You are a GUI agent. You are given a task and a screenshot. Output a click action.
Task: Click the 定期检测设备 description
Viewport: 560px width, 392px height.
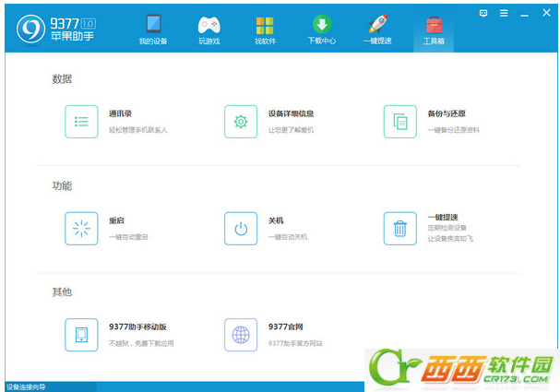[x=447, y=228]
